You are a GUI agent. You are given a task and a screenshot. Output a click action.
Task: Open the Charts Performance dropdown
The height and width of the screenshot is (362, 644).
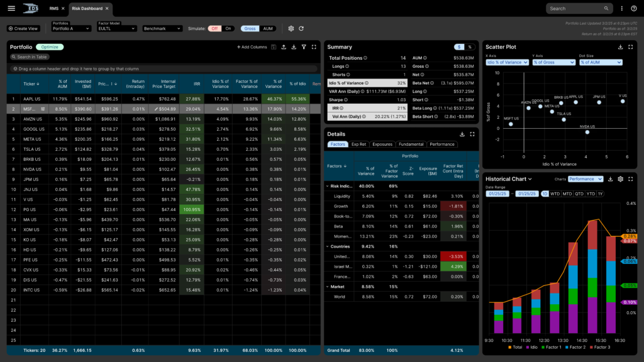coord(586,179)
